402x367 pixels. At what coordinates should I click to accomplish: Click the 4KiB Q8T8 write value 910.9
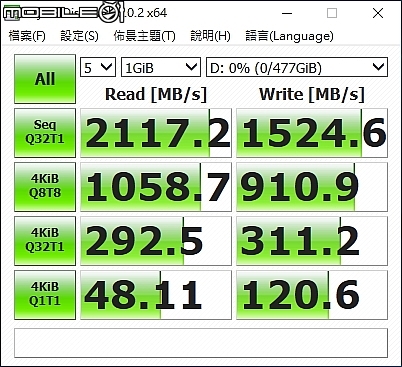312,187
